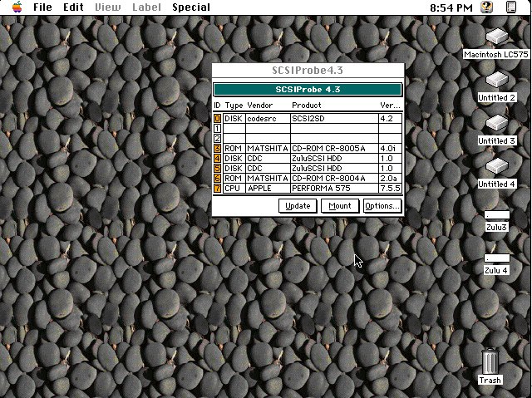Click SCSI ID 0 icon
Viewport: 532px width, 398px height.
[217, 118]
